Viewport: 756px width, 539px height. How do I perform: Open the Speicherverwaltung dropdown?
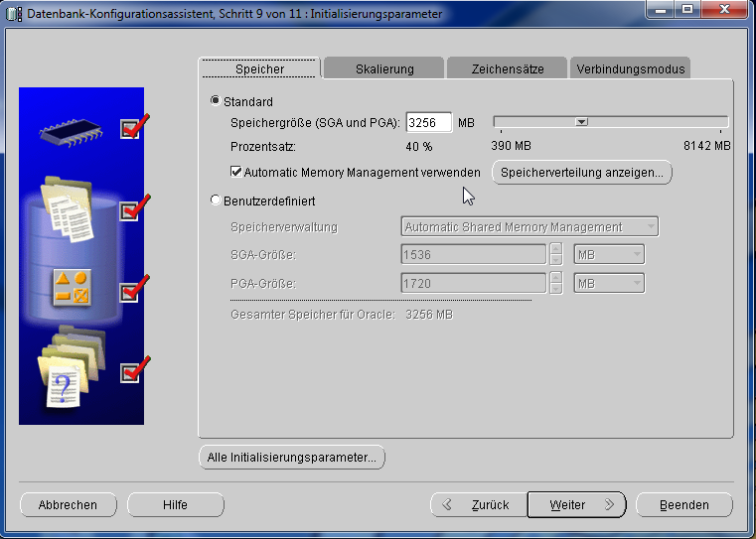coord(529,227)
